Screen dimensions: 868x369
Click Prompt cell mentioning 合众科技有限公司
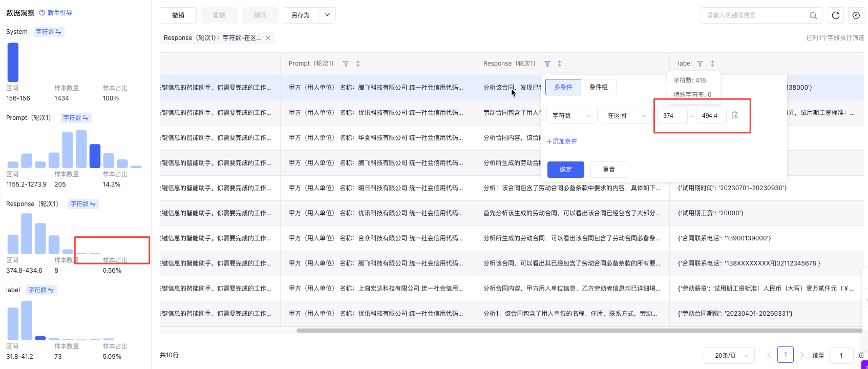376,238
